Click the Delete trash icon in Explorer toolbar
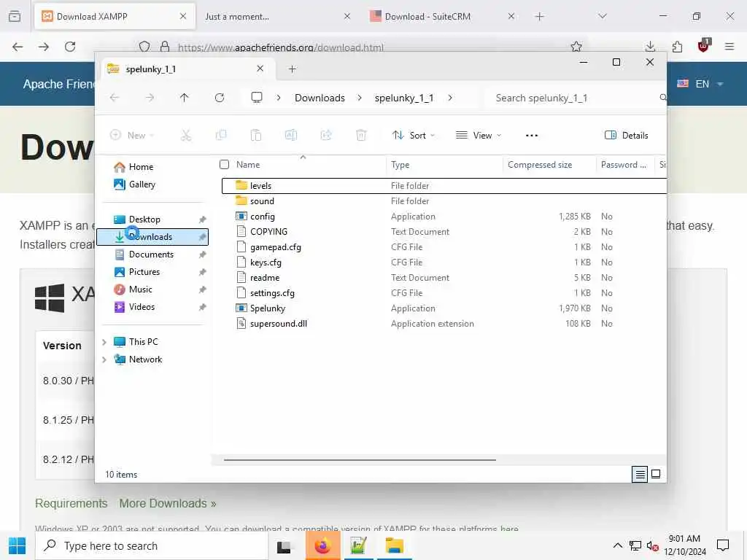This screenshot has width=747, height=560. (361, 135)
